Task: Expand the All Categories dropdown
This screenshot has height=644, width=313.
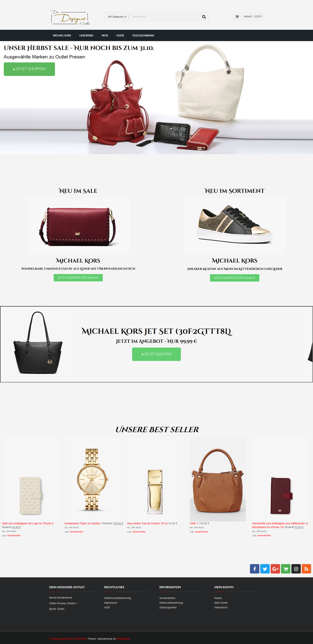Action: click(x=117, y=17)
